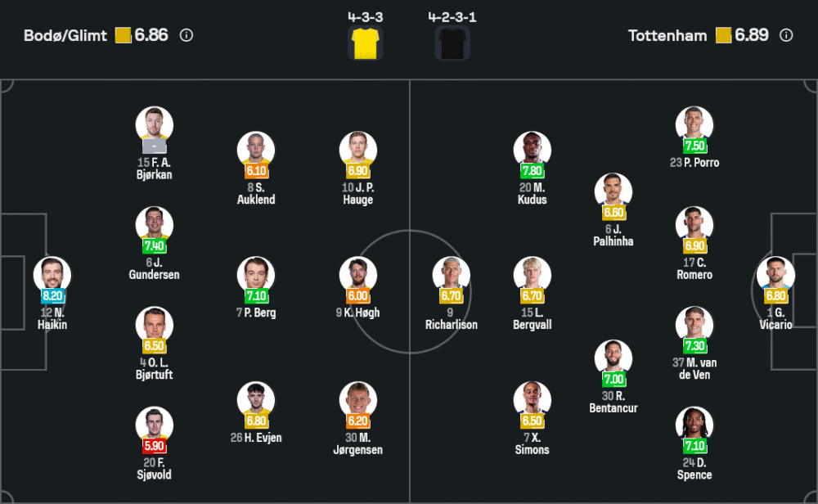The width and height of the screenshot is (818, 504).
Task: Click the yellow Bodø/Glimt team rating square
Action: point(124,35)
